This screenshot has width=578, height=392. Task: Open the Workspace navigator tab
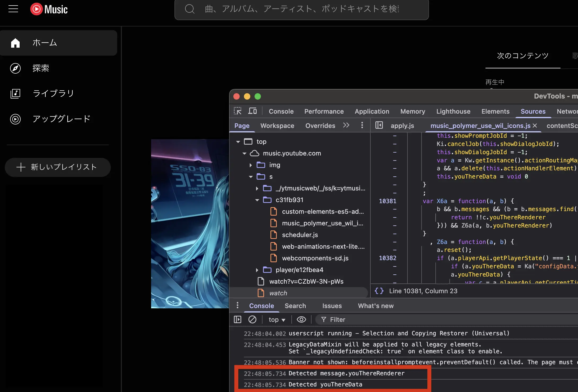tap(277, 126)
